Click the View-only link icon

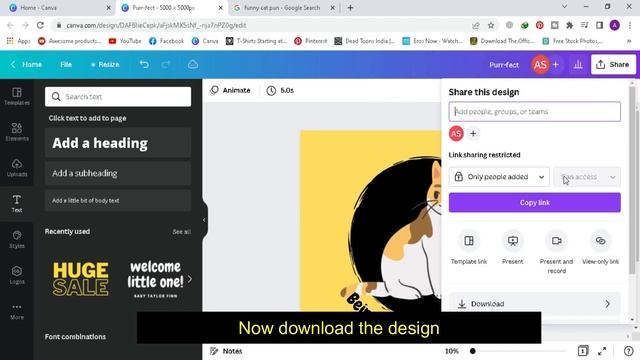tap(600, 241)
